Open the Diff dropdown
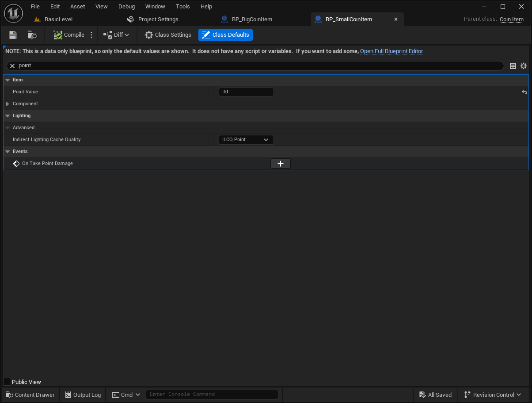532x403 pixels. (116, 35)
